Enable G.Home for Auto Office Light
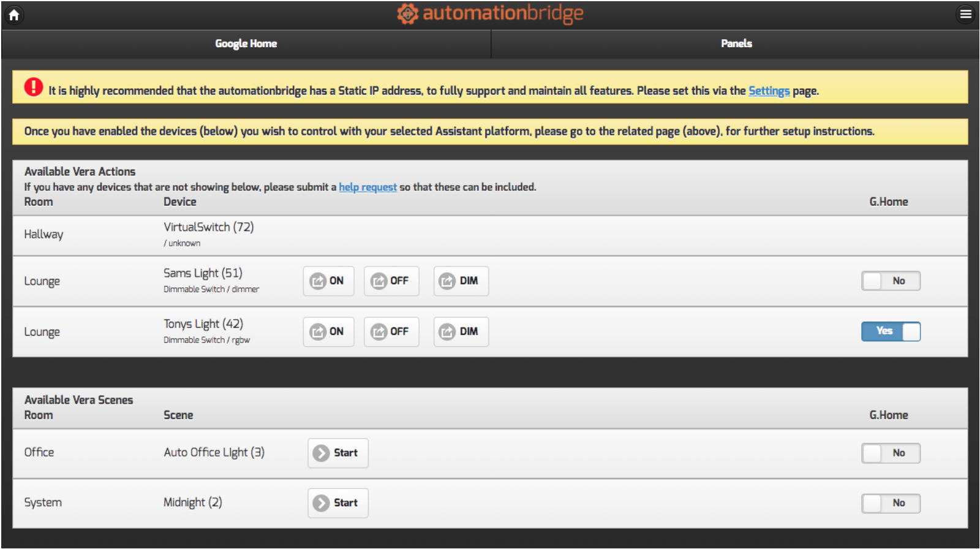980x549 pixels. coord(891,453)
